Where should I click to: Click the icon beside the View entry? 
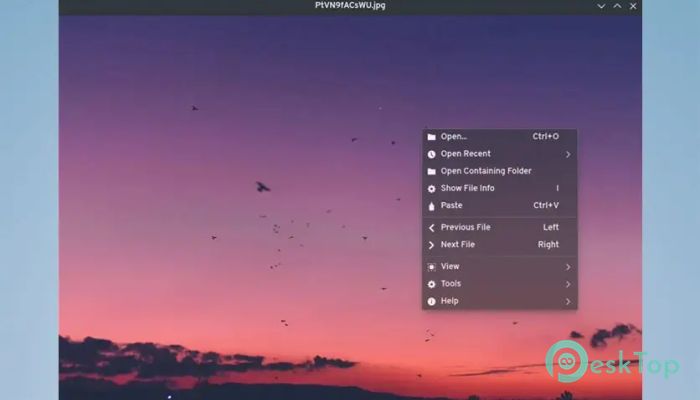point(431,267)
